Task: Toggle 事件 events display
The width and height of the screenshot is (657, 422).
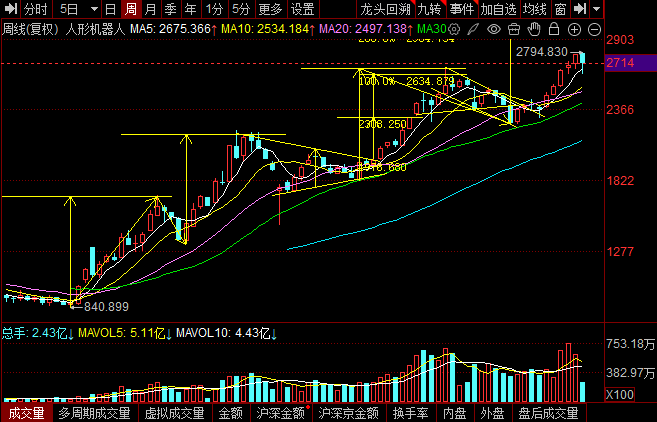Action: (x=461, y=9)
